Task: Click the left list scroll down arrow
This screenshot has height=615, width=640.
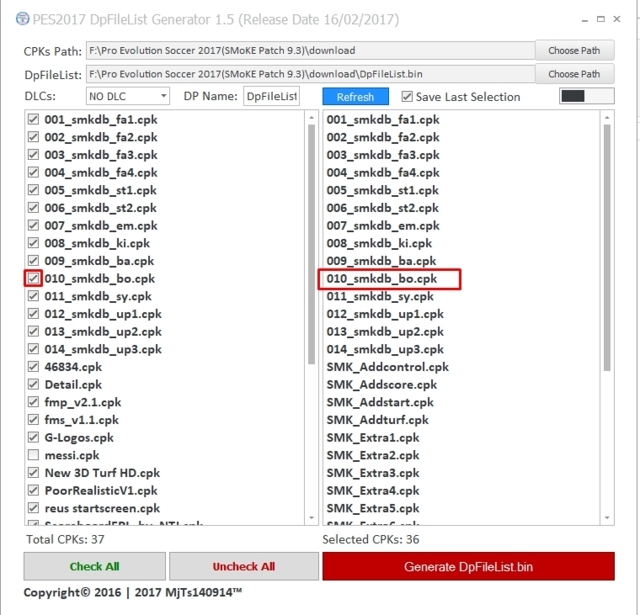Action: pos(311,517)
